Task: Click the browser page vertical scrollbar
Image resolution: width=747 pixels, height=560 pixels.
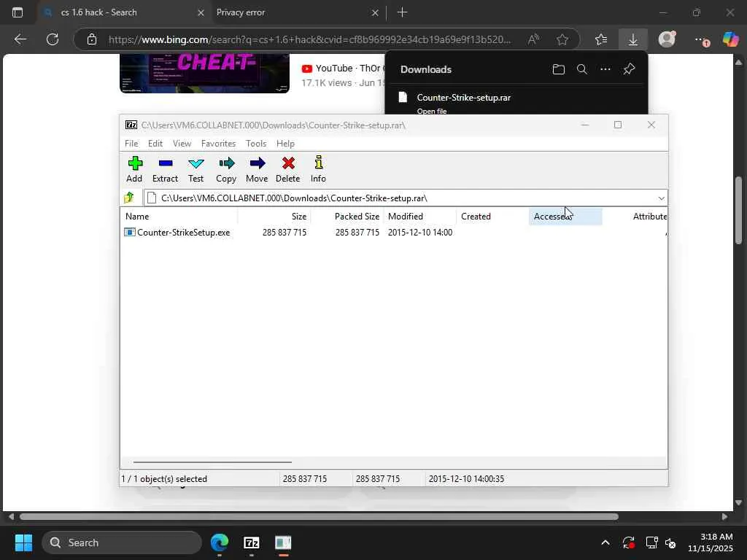Action: point(738,209)
